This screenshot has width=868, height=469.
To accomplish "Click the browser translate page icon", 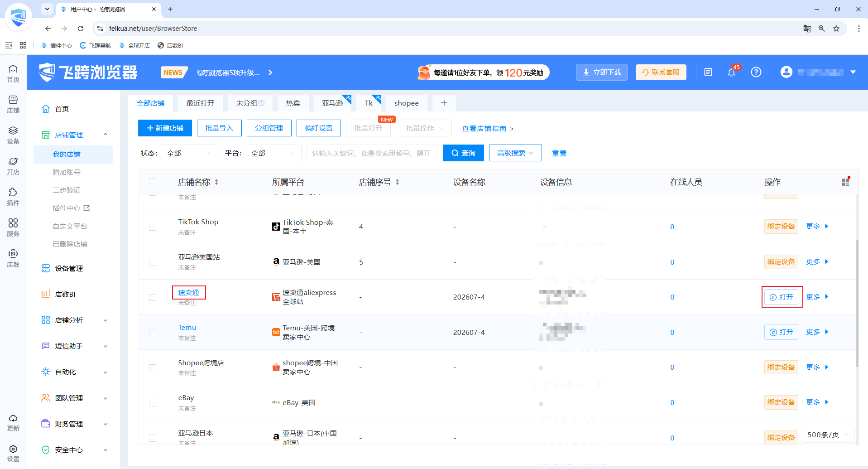I will 807,29.
